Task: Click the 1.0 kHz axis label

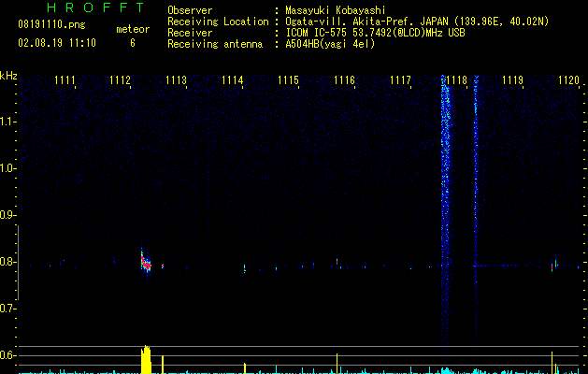Action: pos(7,168)
